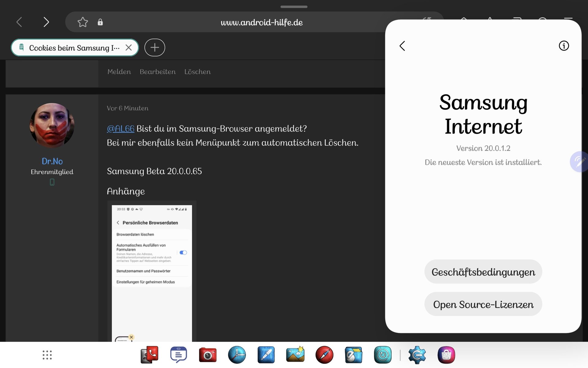Go forward in browser history
588x368 pixels.
(46, 22)
